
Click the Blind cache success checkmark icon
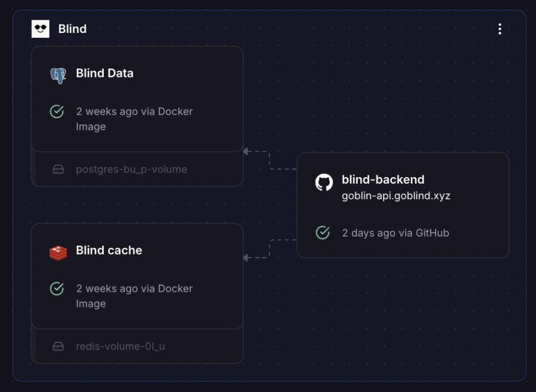click(x=57, y=289)
